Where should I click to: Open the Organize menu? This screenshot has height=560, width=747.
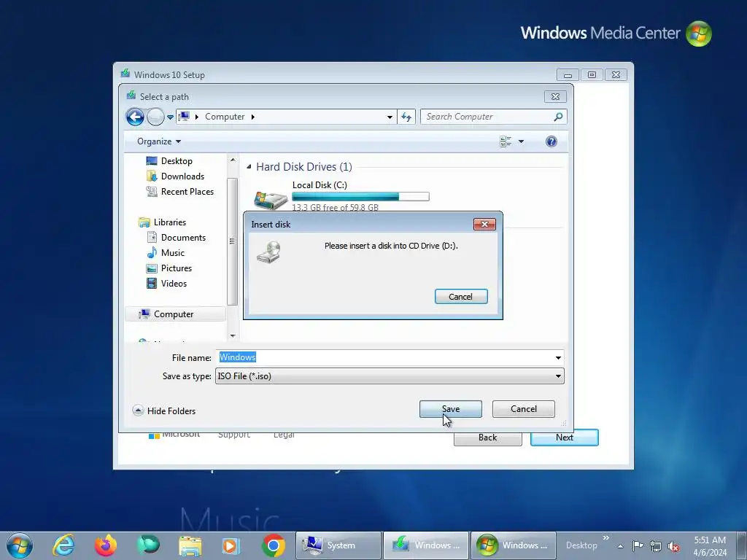point(158,141)
